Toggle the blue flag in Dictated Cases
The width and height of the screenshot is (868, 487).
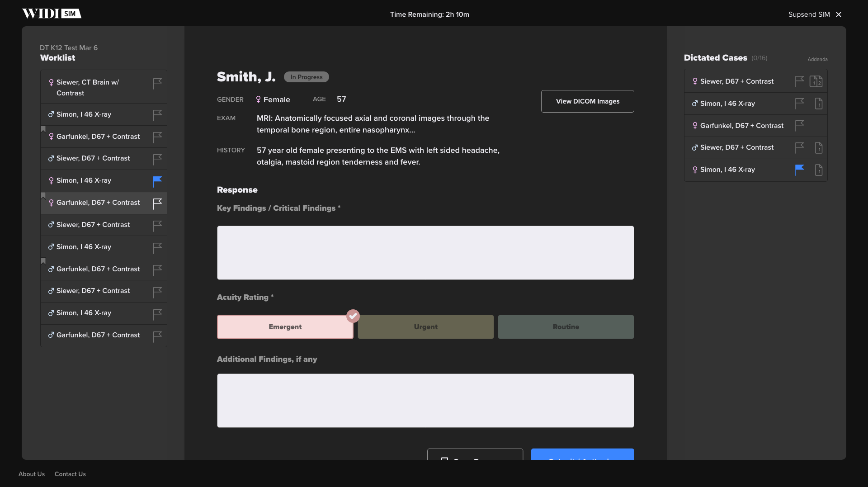pos(799,170)
